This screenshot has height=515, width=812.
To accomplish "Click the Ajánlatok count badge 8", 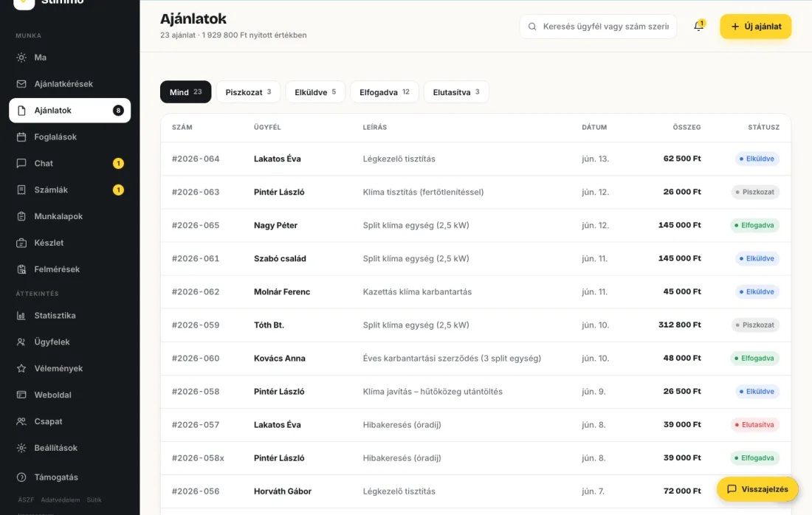I will [118, 110].
